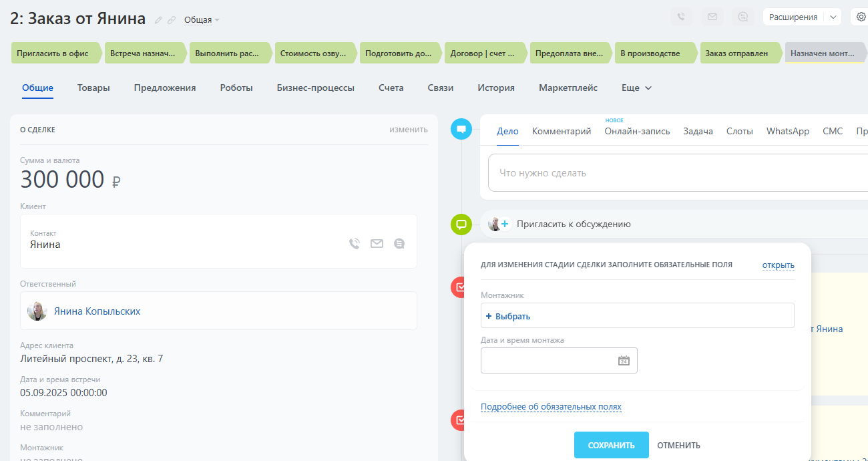The image size is (868, 461).
Task: Open responsible Янина Копыльских profile
Action: [97, 311]
